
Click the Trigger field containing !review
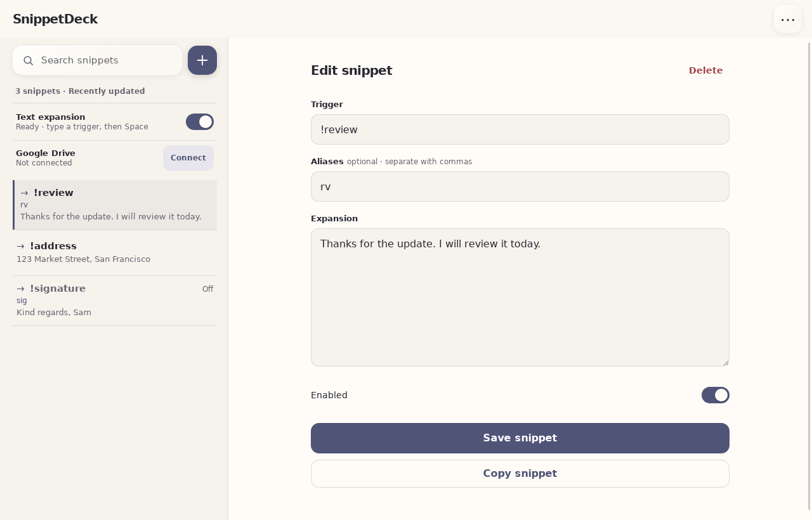[520, 129]
